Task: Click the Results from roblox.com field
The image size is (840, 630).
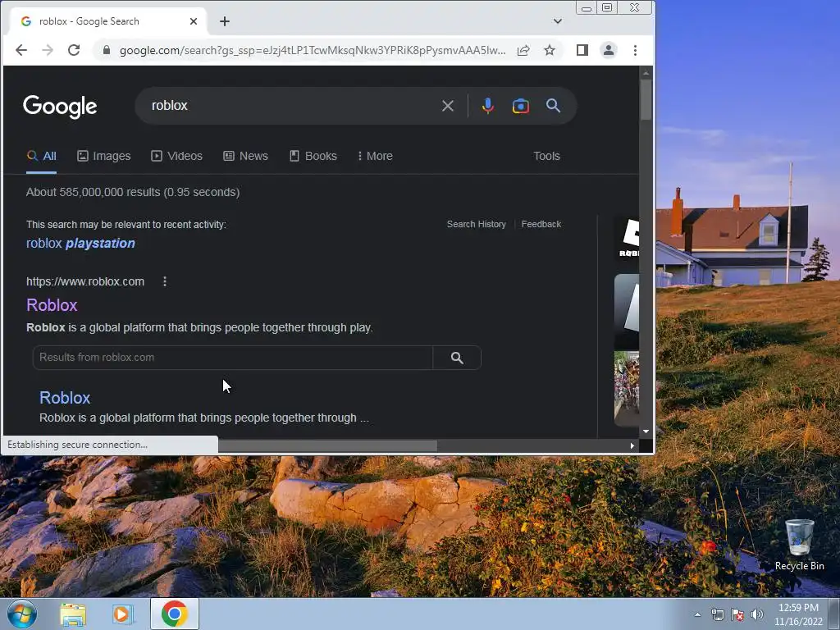Action: (x=232, y=358)
